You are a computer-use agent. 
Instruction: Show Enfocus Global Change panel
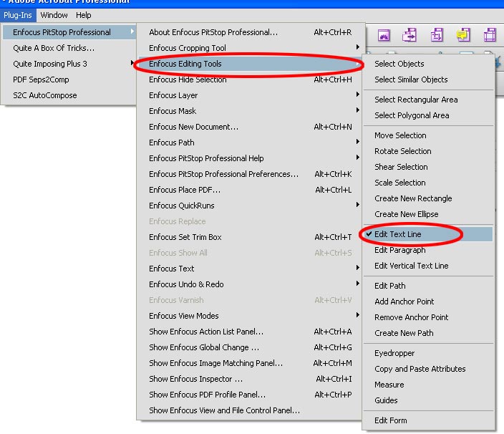(x=251, y=347)
